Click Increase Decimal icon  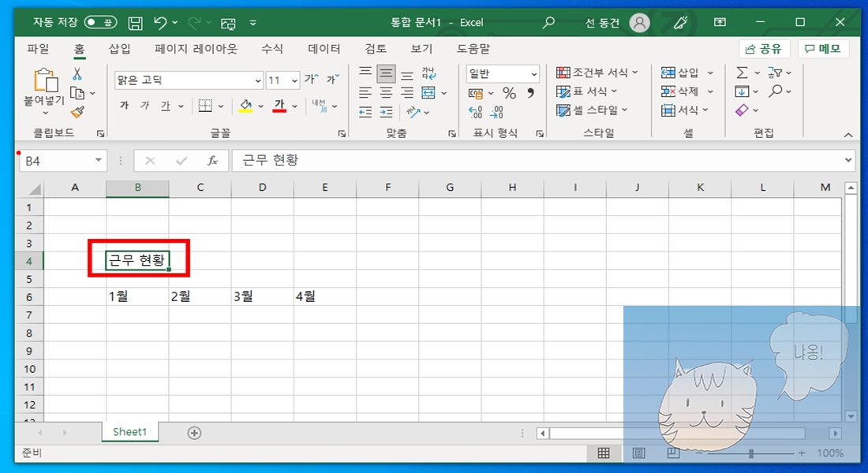(476, 112)
